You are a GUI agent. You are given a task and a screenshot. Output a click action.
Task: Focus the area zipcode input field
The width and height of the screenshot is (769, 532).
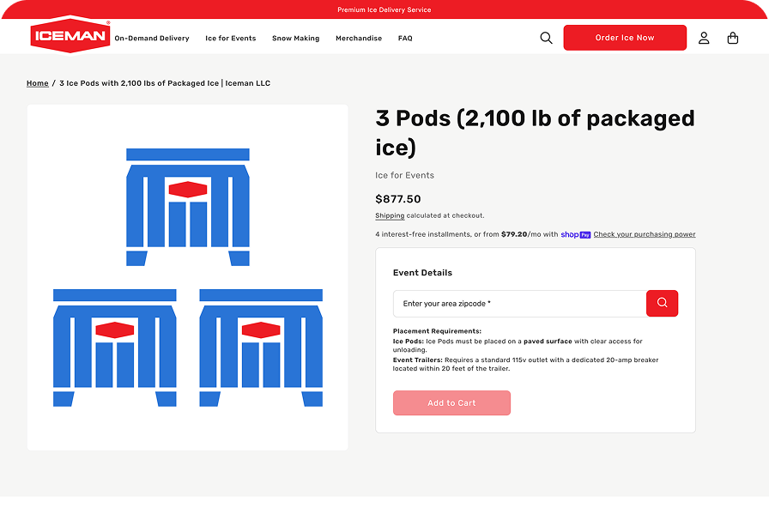point(519,304)
